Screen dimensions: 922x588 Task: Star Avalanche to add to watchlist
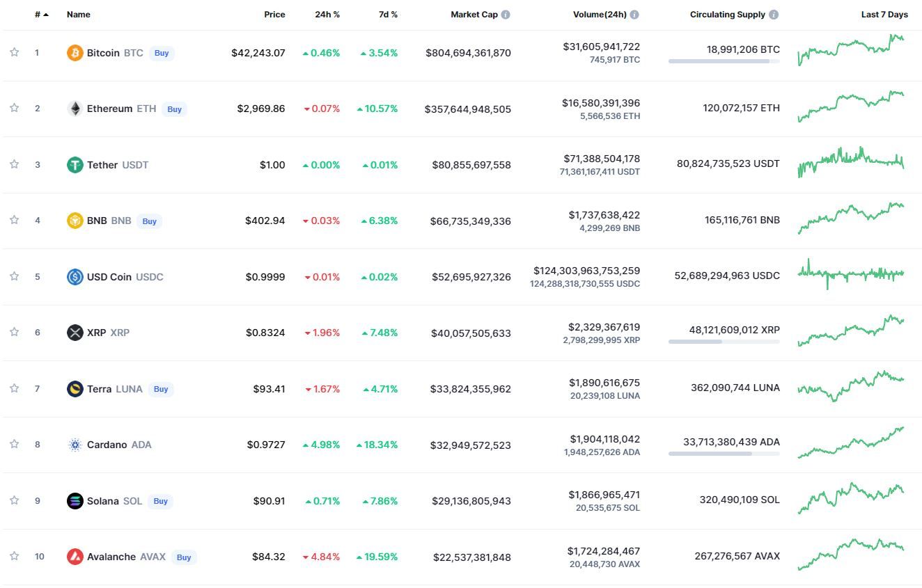[x=14, y=556]
